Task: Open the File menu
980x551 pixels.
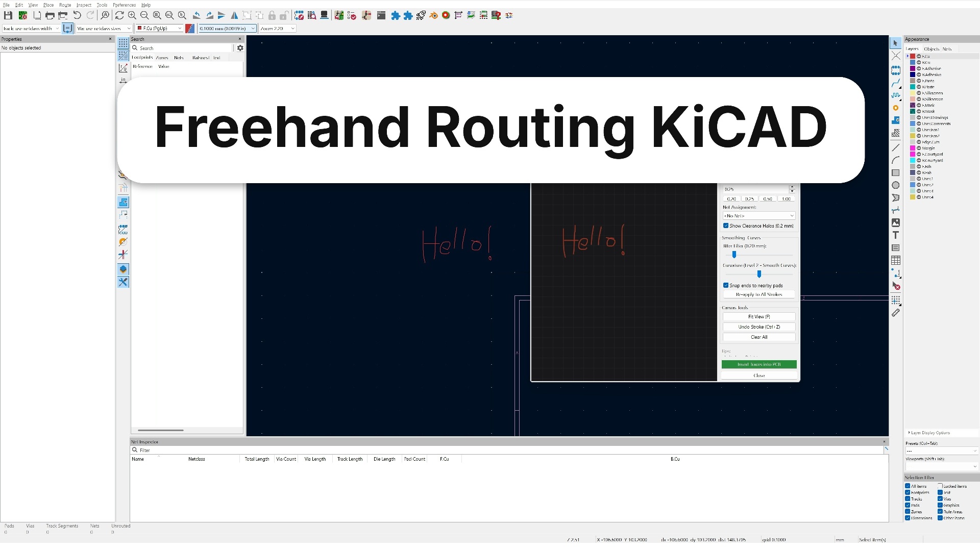Action: pyautogui.click(x=6, y=5)
